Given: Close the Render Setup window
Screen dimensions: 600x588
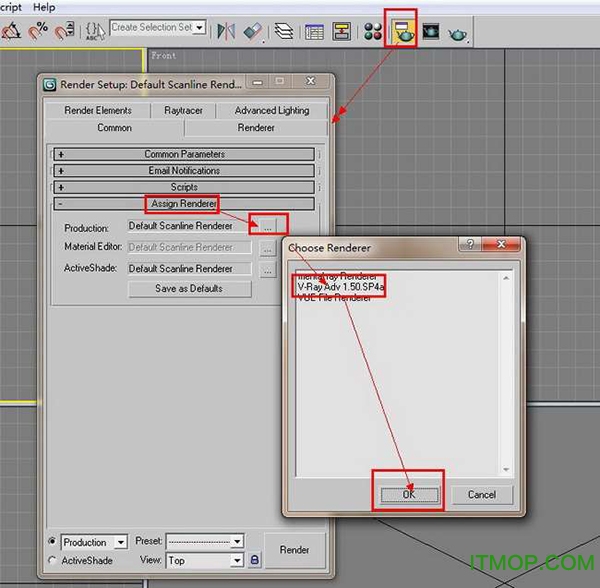Looking at the screenshot, I should coord(311,81).
